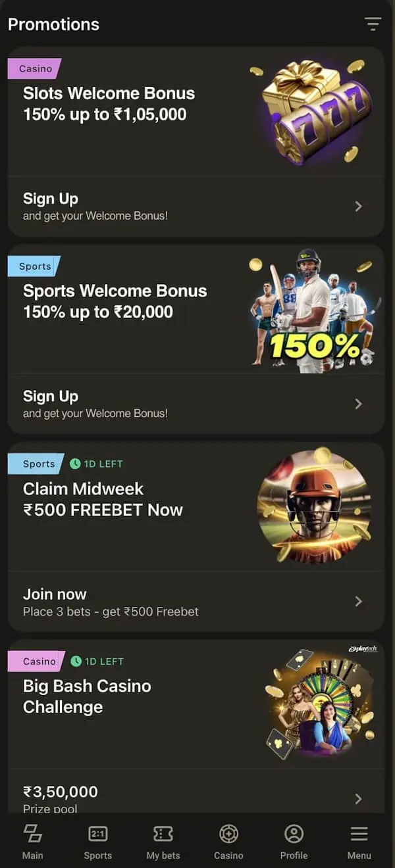Open the Profile icon
Screen dimensions: 395x868
(x=294, y=833)
